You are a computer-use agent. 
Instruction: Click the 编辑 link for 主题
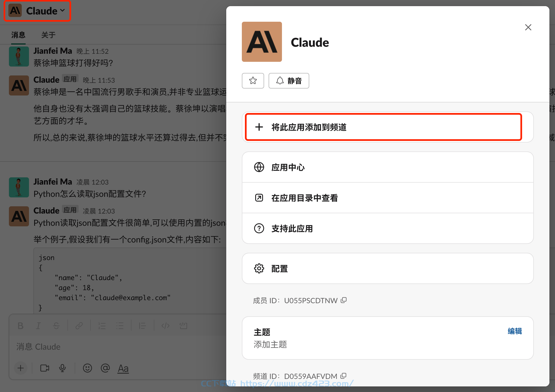click(x=515, y=331)
